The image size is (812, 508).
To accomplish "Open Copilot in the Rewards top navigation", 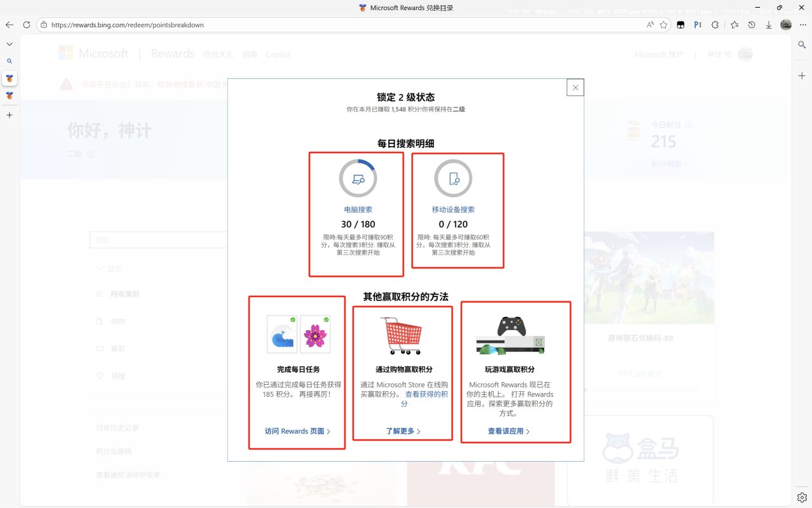I will coord(278,55).
